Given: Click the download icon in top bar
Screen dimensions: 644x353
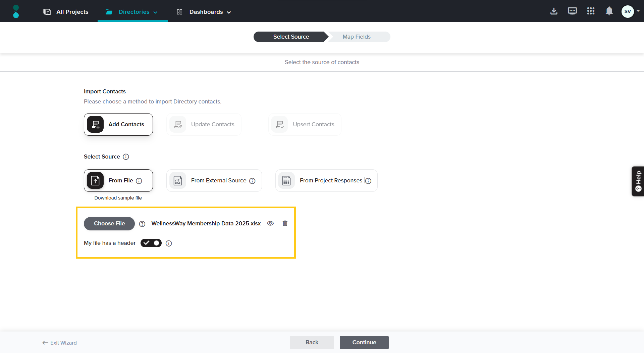Looking at the screenshot, I should coord(554,11).
